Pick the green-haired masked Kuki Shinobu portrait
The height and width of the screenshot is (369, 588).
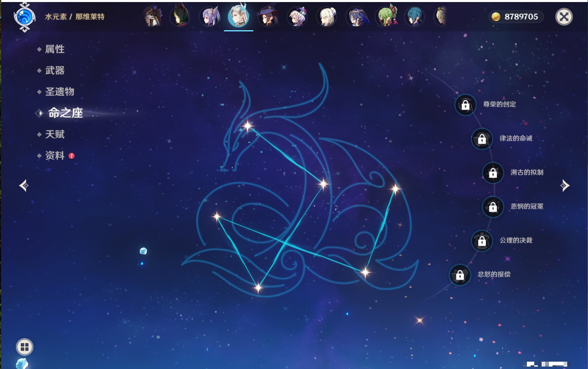[386, 17]
